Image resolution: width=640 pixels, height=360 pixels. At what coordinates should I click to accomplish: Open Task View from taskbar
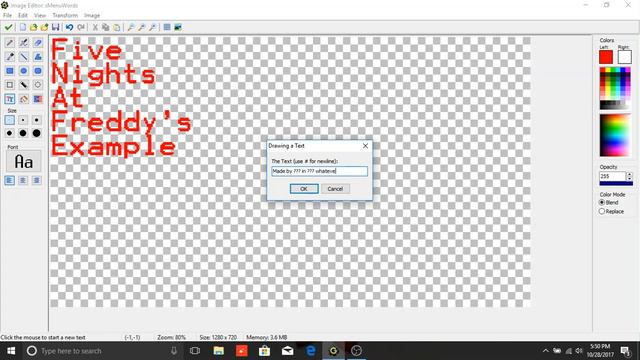[195, 351]
